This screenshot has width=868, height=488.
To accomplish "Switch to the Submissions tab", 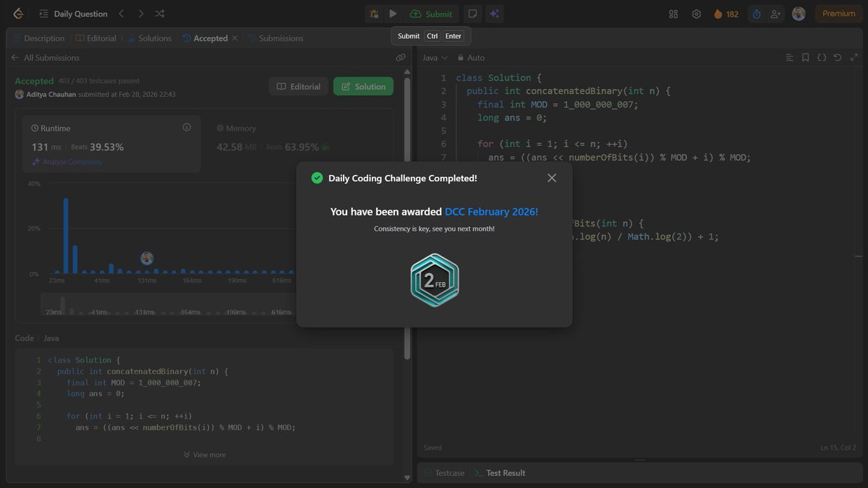I will point(276,38).
